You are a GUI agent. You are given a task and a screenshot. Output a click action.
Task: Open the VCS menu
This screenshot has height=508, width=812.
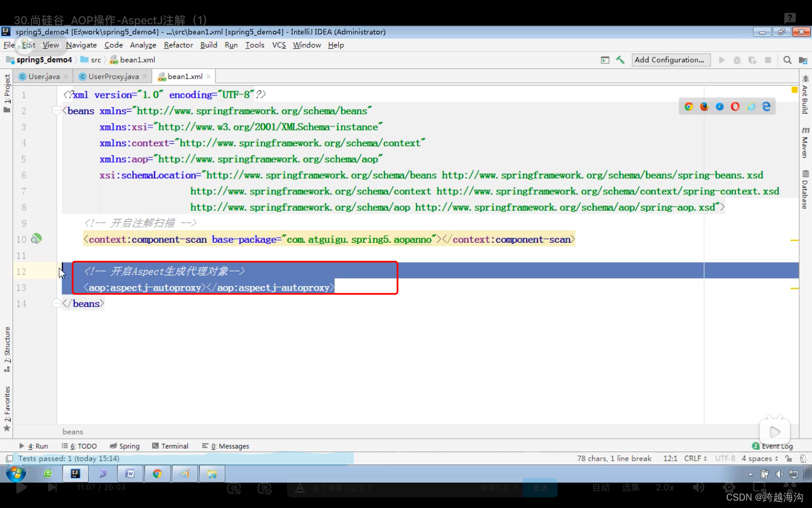pos(279,45)
